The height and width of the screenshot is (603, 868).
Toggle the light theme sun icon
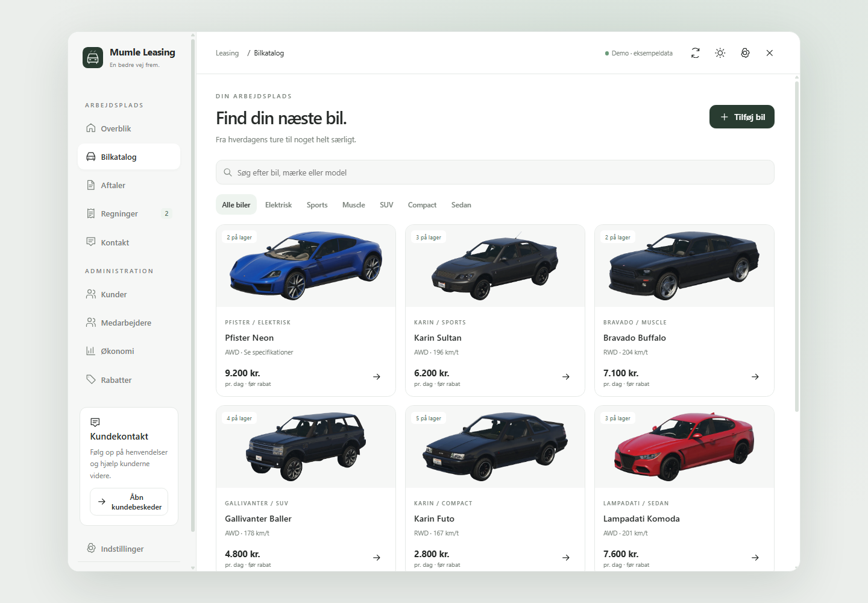(720, 53)
